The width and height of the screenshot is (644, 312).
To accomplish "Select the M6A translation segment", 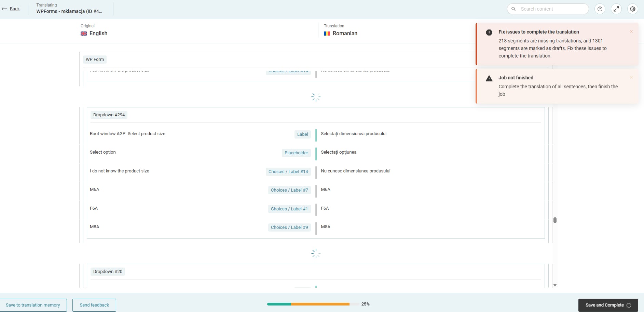I will tap(326, 190).
